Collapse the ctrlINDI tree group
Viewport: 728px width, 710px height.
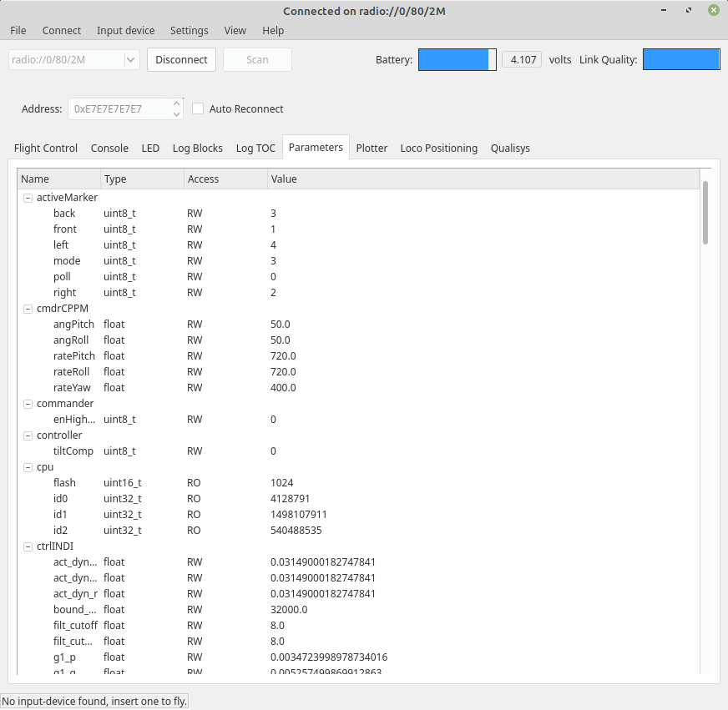[28, 546]
